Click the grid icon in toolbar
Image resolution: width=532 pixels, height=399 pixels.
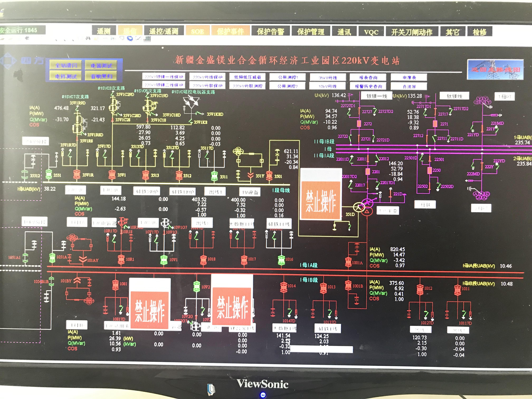coord(147,39)
